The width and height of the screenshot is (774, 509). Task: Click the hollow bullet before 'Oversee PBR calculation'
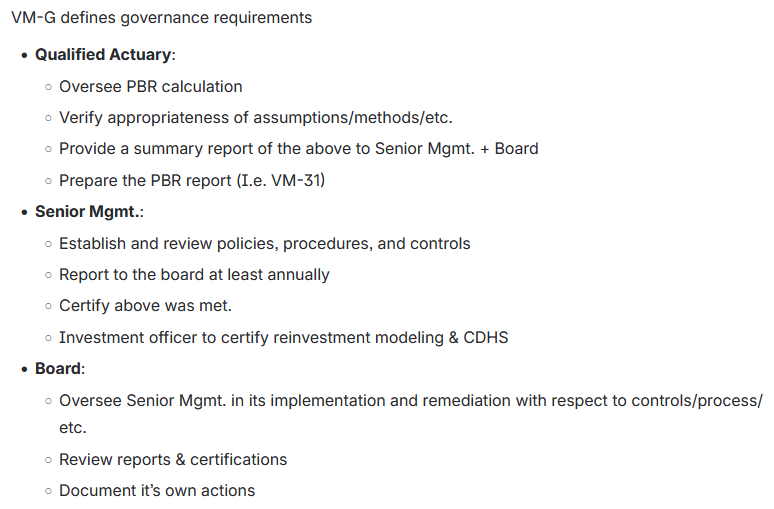pos(49,87)
